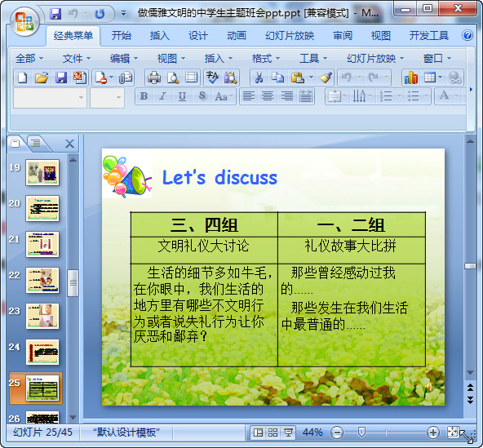The width and height of the screenshot is (483, 448).
Task: Open the 动画 ribbon tab
Action: 237,36
